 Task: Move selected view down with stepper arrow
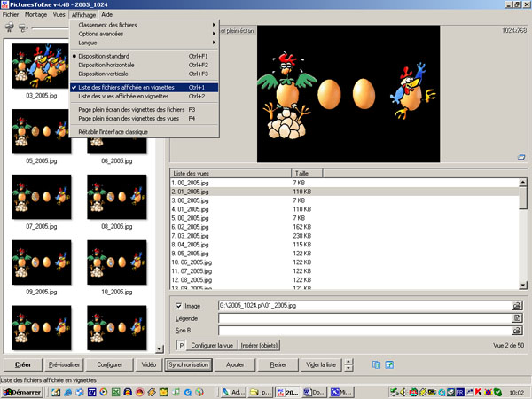coord(348,368)
